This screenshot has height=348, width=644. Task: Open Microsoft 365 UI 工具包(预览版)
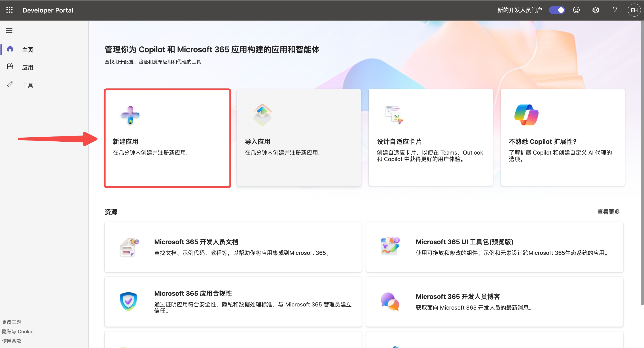coord(494,247)
